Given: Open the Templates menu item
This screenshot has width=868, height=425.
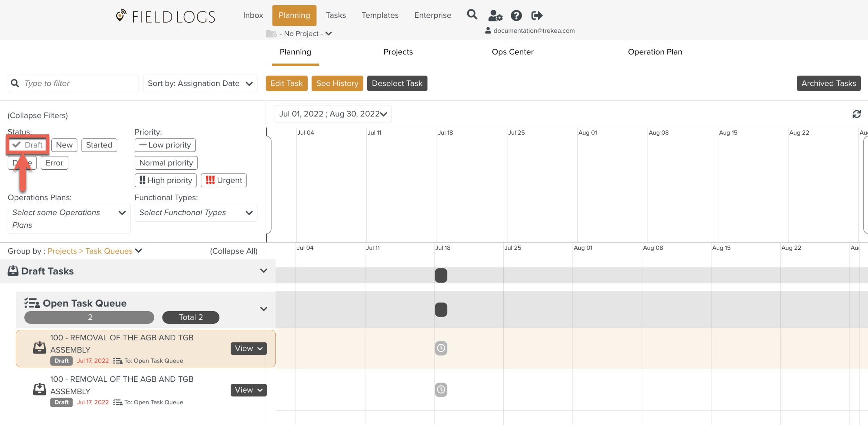Looking at the screenshot, I should point(380,15).
